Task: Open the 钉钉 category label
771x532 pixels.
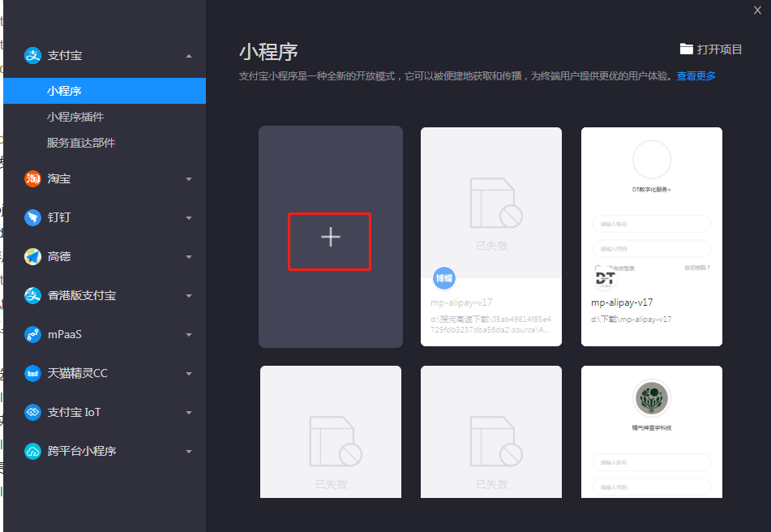Action: pos(59,217)
